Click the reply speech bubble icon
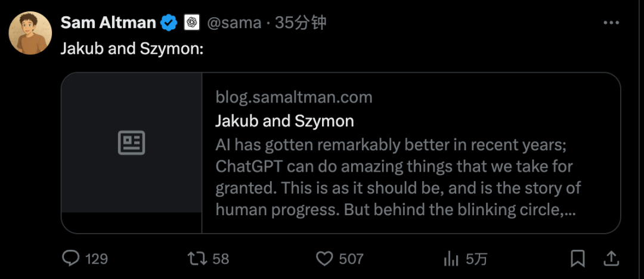 point(72,258)
